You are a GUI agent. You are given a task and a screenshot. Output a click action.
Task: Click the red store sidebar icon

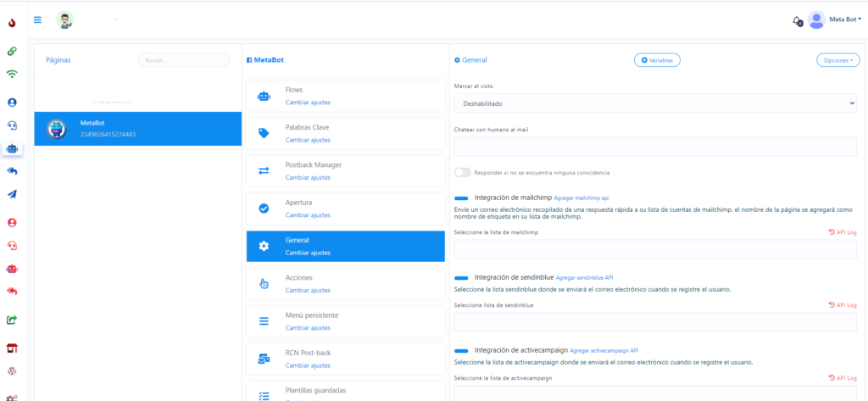point(12,348)
